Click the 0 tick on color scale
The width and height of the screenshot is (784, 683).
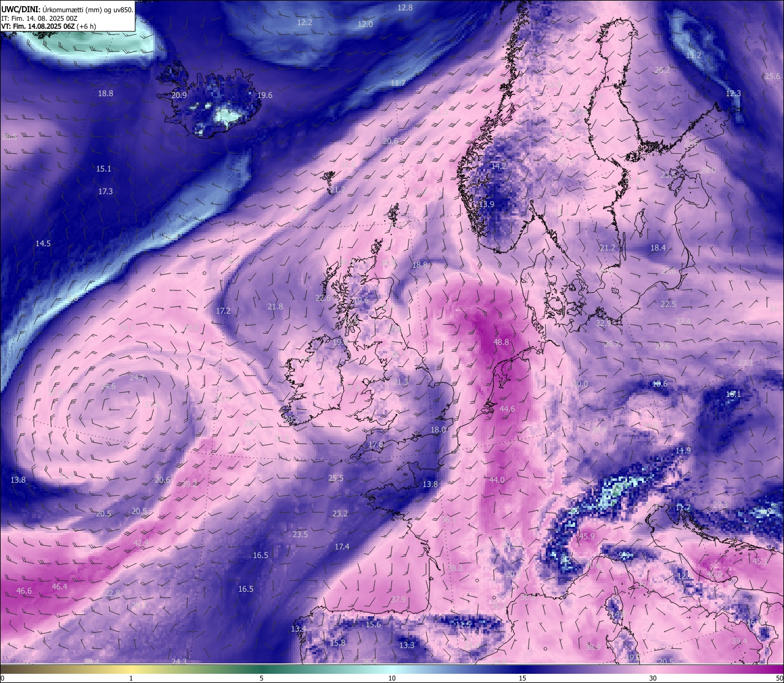[x=2, y=679]
